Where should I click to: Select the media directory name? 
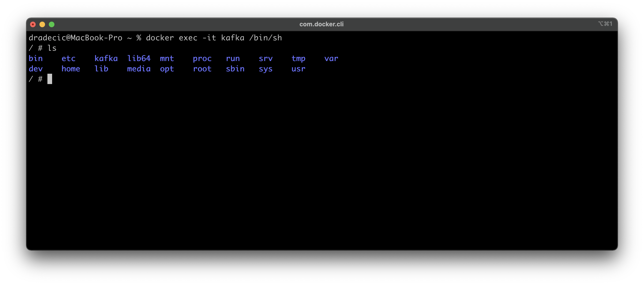(139, 69)
